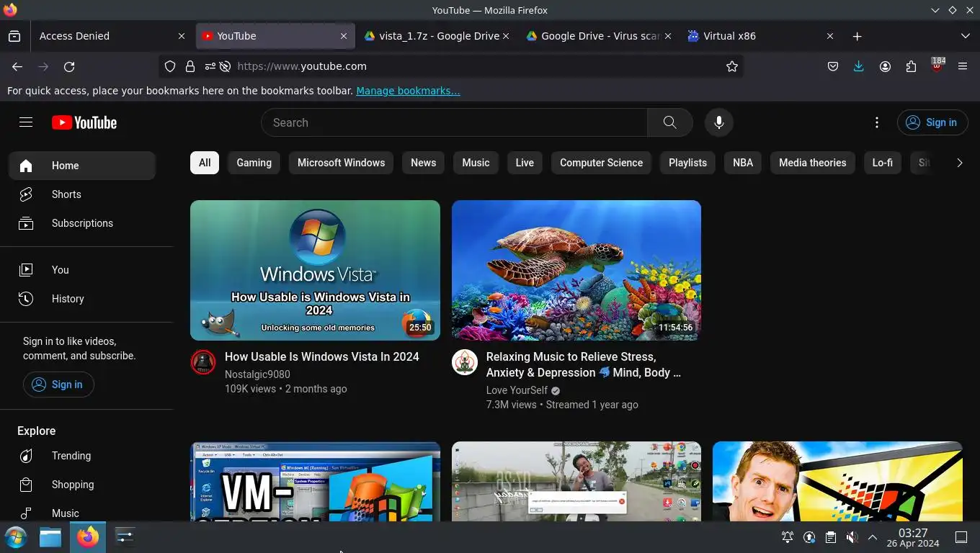Bookmark this page with star
980x553 pixels.
point(732,66)
